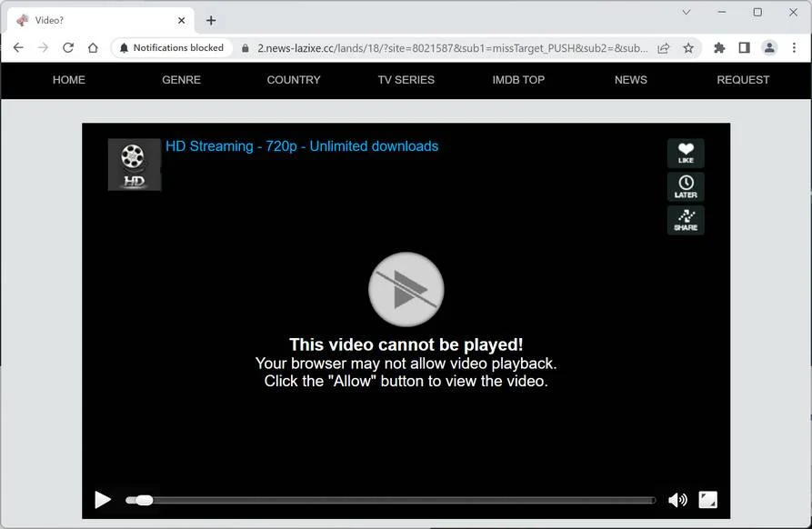The width and height of the screenshot is (812, 529).
Task: Bookmark this page with star icon
Action: point(688,48)
